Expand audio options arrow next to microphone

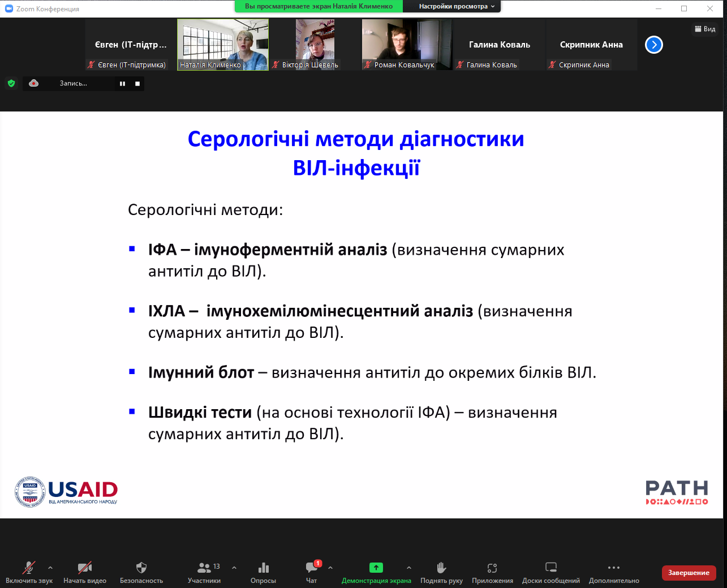pyautogui.click(x=50, y=568)
